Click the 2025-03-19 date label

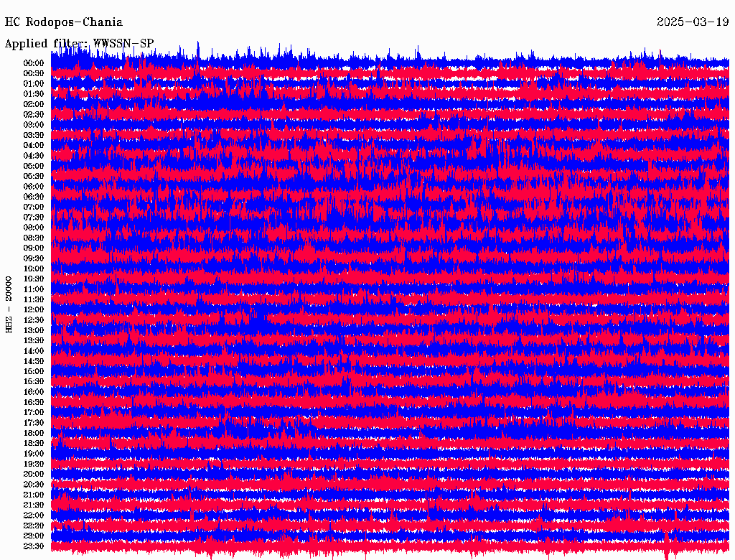(x=693, y=22)
